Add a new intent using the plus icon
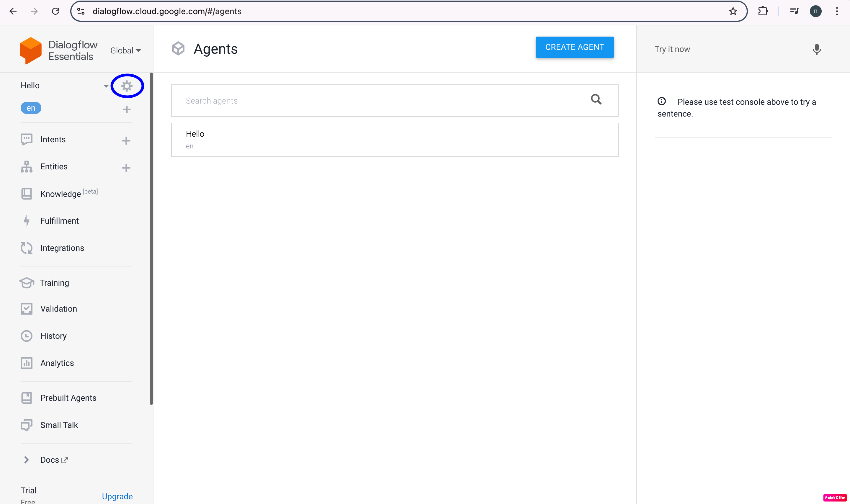The height and width of the screenshot is (504, 850). 126,140
